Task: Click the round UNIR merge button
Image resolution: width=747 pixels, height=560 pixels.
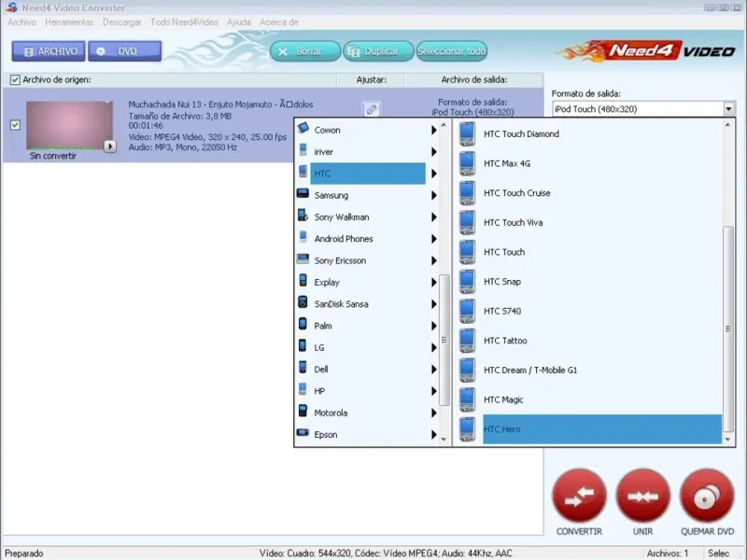Action: coord(643,496)
